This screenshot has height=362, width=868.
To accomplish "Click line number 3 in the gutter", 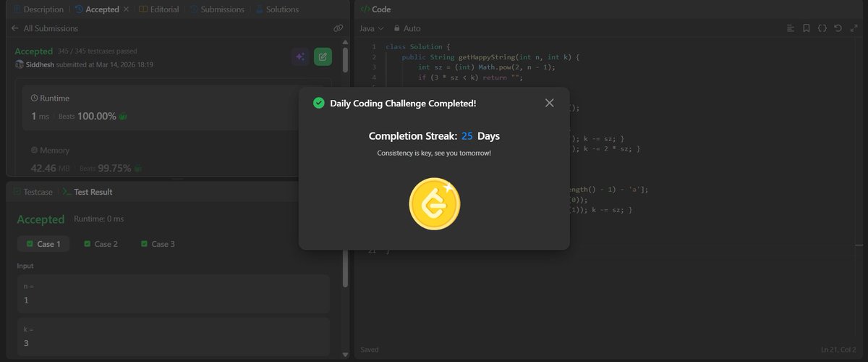I will click(x=374, y=67).
